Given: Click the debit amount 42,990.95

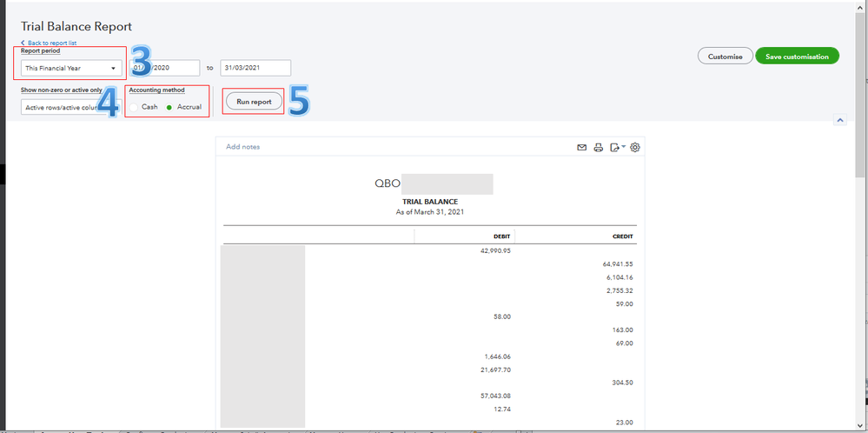Looking at the screenshot, I should [495, 250].
